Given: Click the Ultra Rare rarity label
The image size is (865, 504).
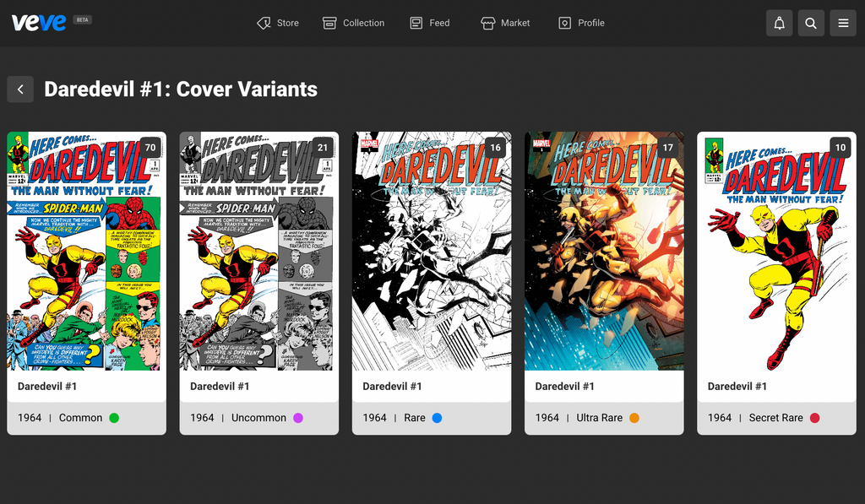Looking at the screenshot, I should click(600, 418).
